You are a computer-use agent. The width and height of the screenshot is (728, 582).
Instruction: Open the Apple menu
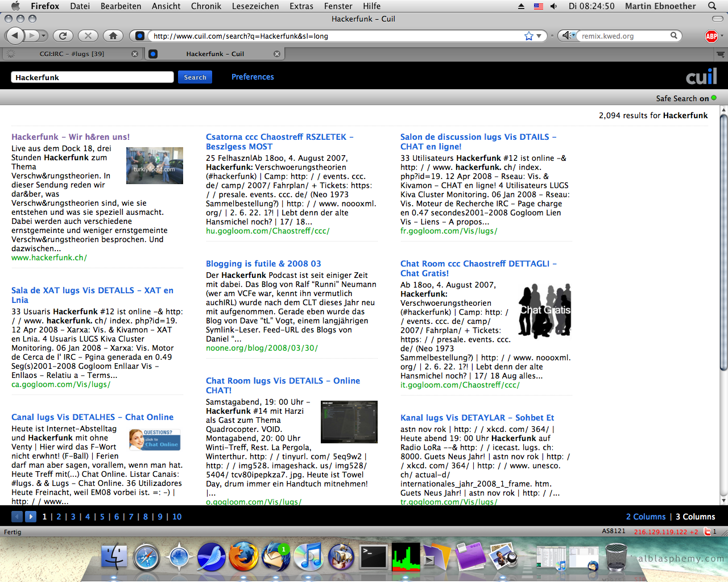(15, 6)
